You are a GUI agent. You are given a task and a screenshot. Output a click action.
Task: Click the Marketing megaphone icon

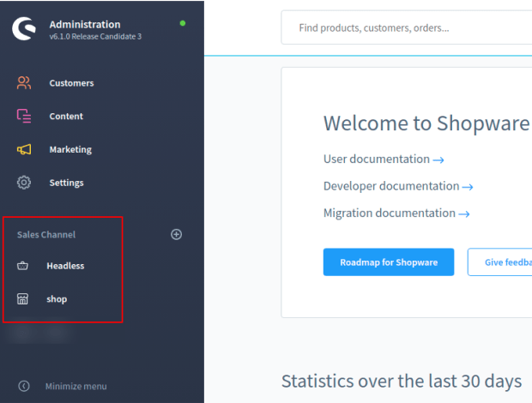(x=24, y=149)
